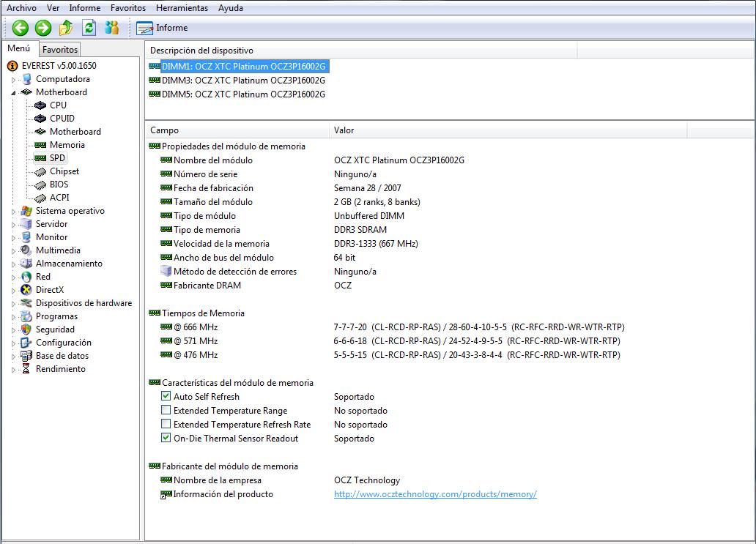Expand the Computadora tree node
Screen dimensions: 756x544
[x=13, y=80]
